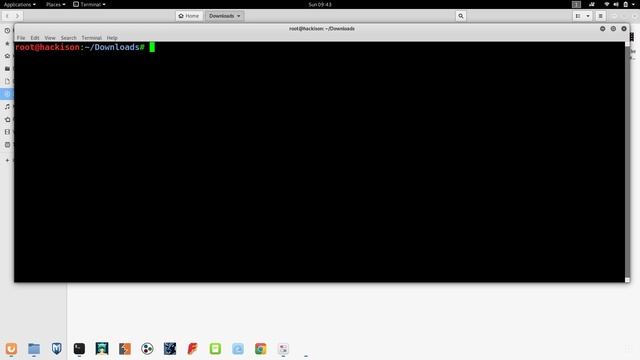Open the Files folder icon in dock
The height and width of the screenshot is (360, 640).
(34, 349)
